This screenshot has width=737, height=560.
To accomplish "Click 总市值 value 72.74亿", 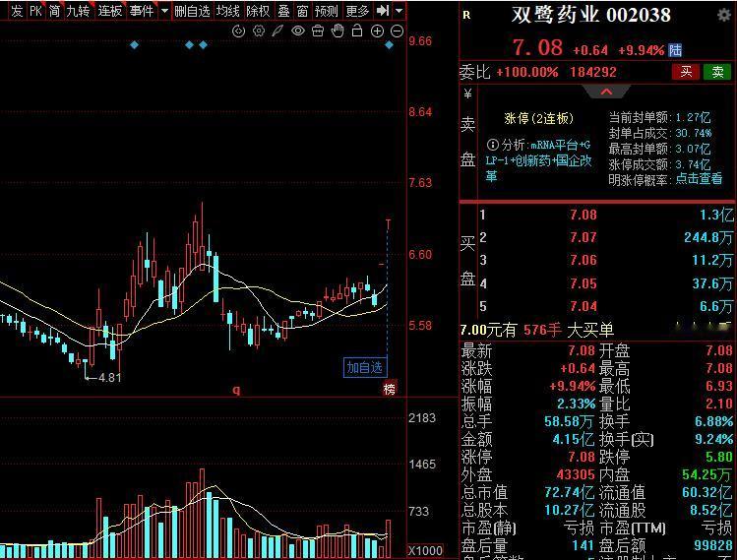I will tap(569, 493).
